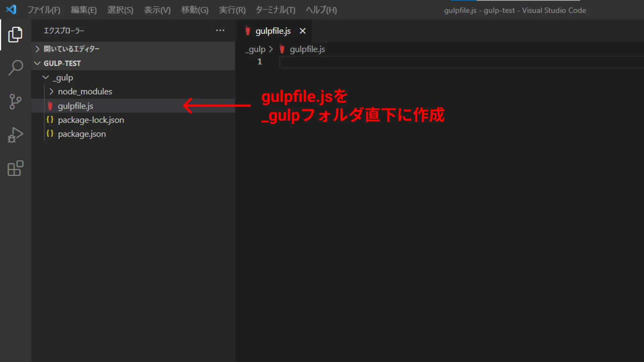This screenshot has width=644, height=362.
Task: Click JSON braces icon beside package-lock.json
Action: tap(50, 120)
